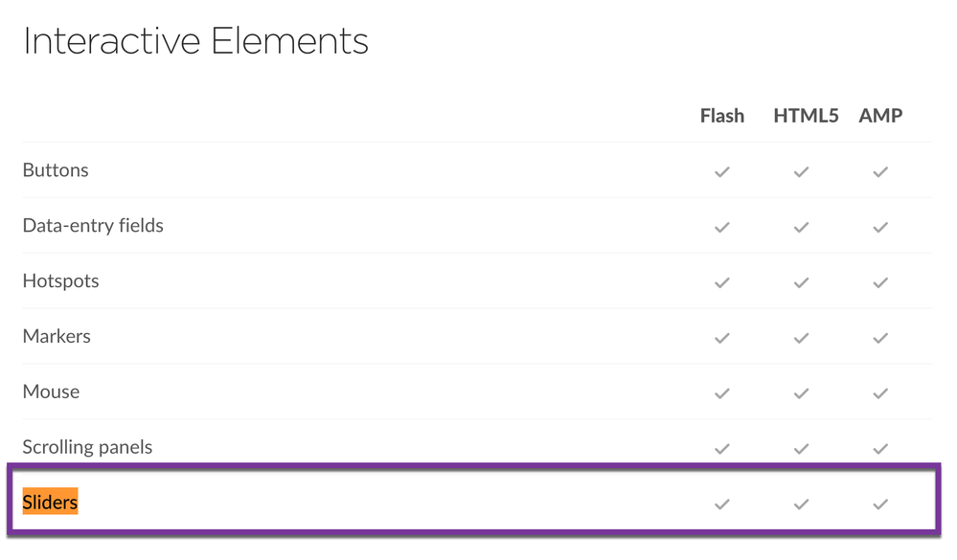Click the HTML5 checkmark for Sliders
957x560 pixels.
coord(801,504)
